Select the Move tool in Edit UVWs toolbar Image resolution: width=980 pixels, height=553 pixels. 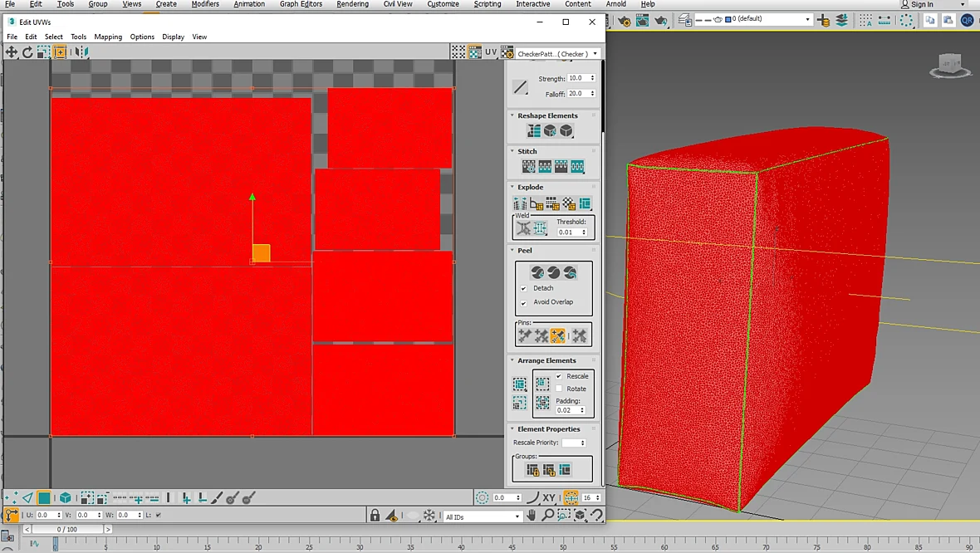[x=12, y=52]
